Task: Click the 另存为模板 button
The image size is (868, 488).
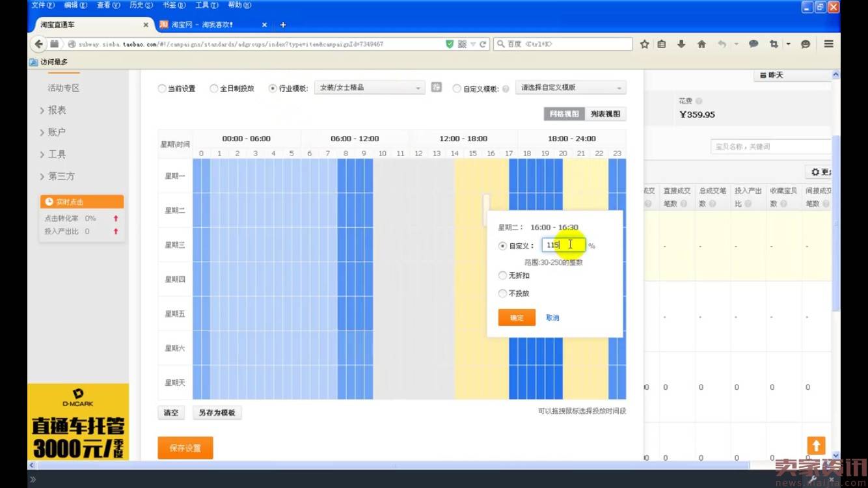Action: pos(217,413)
